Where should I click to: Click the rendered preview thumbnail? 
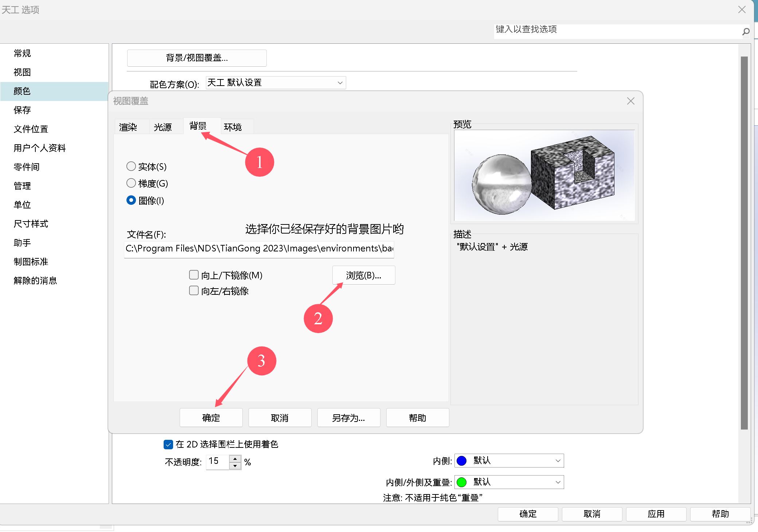coord(544,175)
